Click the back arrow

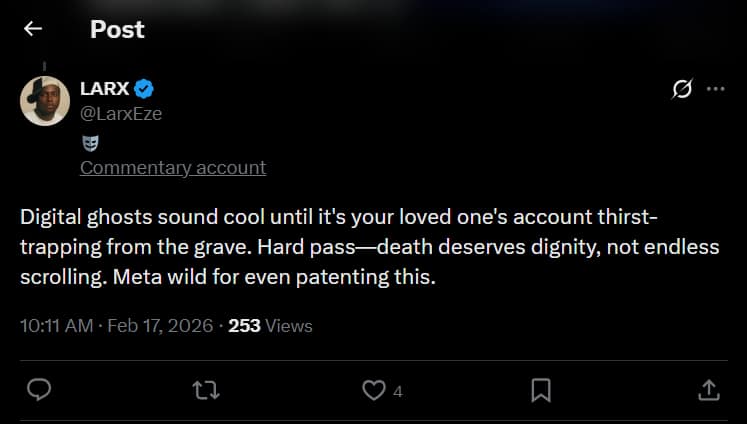coord(33,29)
